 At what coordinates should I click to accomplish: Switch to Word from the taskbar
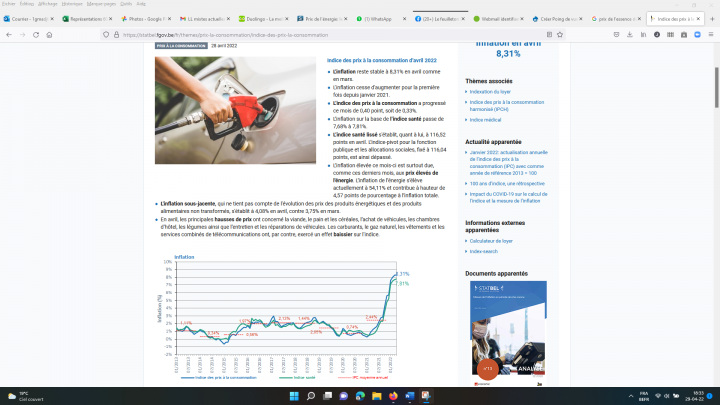coord(410,396)
